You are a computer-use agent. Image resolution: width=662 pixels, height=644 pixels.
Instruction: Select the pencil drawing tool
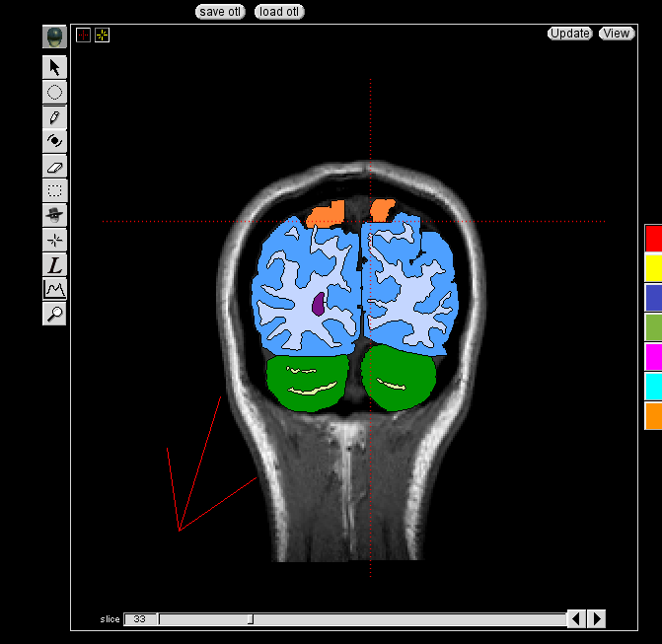[x=54, y=116]
